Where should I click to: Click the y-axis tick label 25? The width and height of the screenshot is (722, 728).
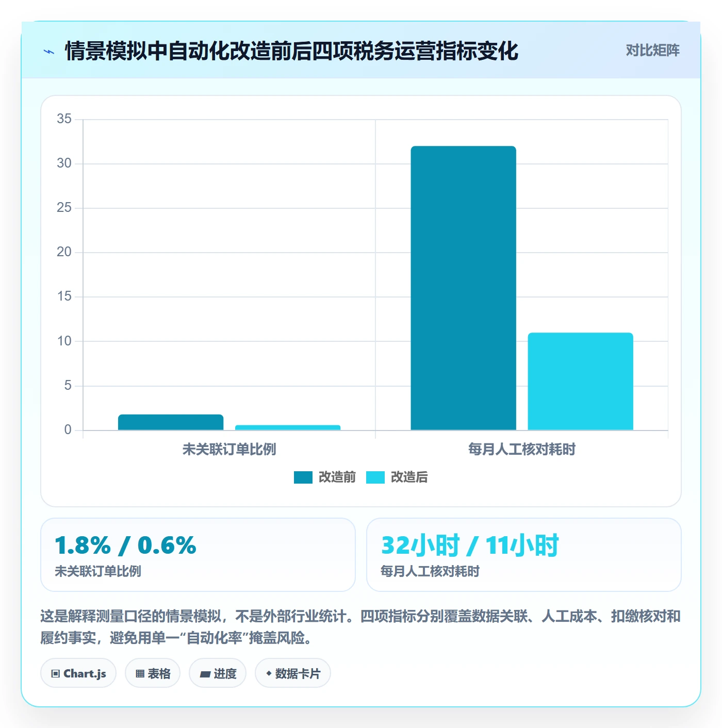64,208
